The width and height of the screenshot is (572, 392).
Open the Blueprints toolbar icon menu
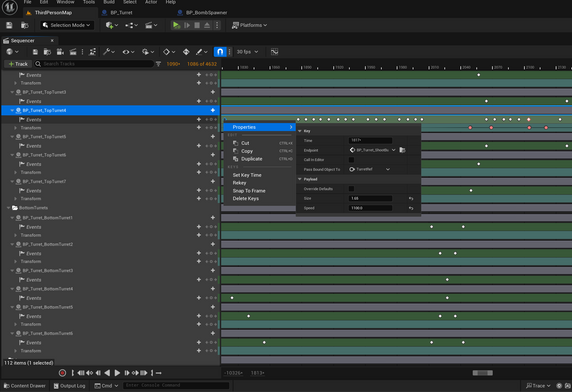tap(131, 25)
